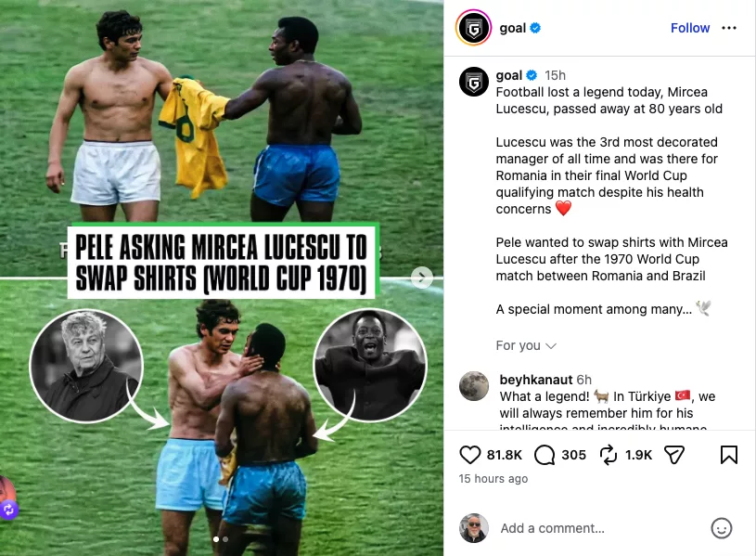The image size is (756, 556).
Task: Expand the For you comment filter
Action: click(526, 345)
